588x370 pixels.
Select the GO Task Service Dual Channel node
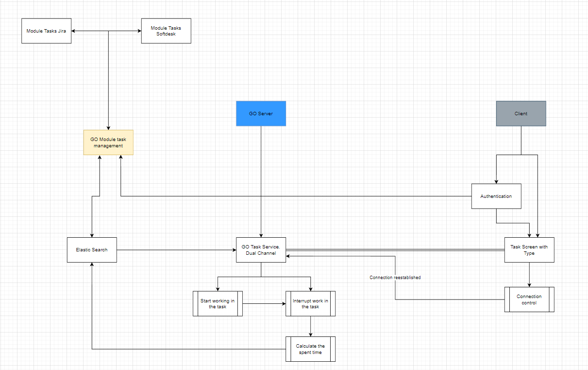click(261, 249)
